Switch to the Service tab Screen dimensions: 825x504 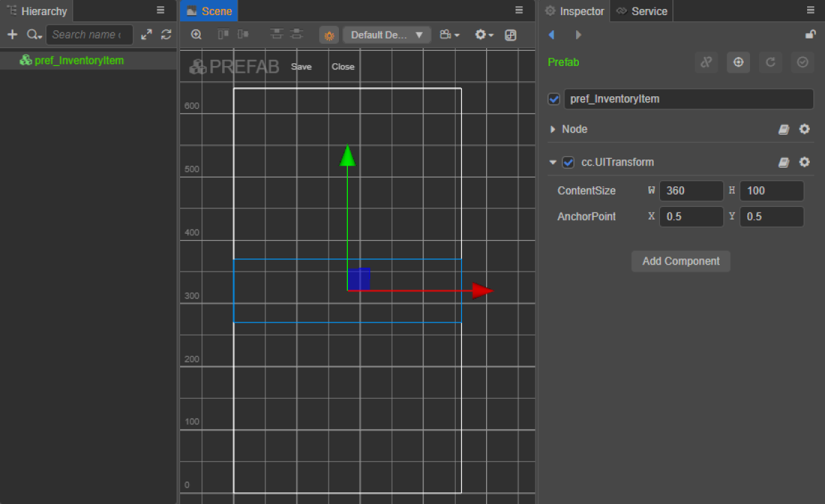[641, 11]
